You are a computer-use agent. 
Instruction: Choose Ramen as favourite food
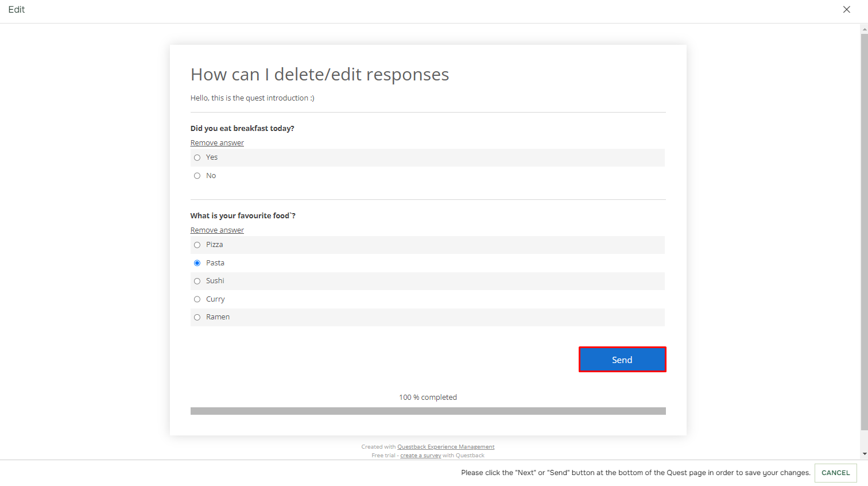coord(197,317)
